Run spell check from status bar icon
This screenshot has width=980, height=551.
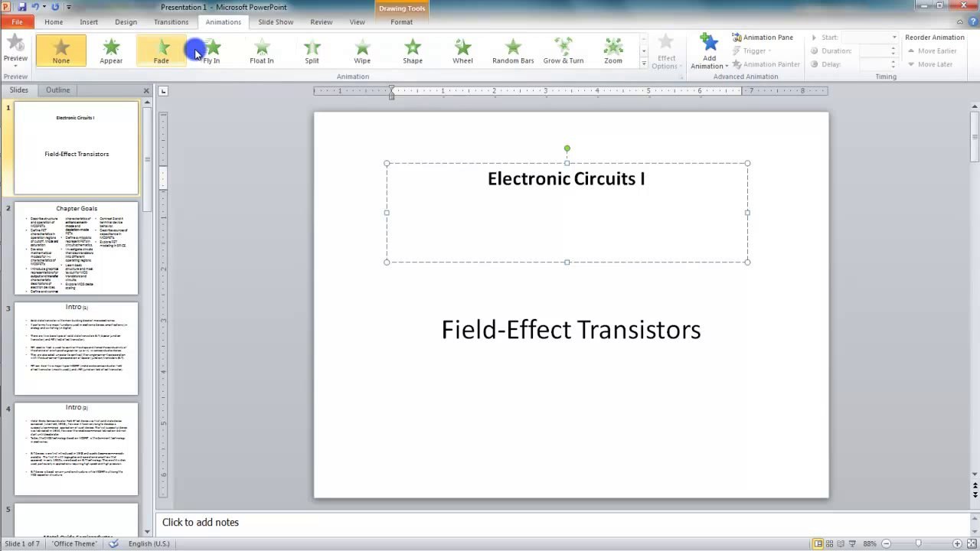114,543
